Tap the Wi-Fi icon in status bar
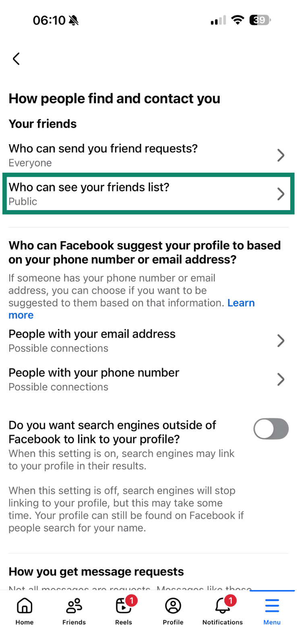This screenshot has width=297, height=644. pos(238,20)
